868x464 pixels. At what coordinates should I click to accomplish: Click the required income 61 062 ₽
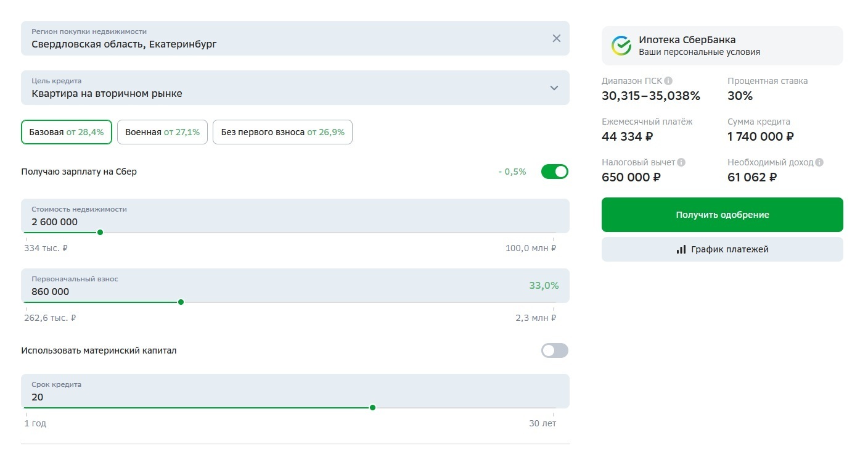pyautogui.click(x=752, y=177)
